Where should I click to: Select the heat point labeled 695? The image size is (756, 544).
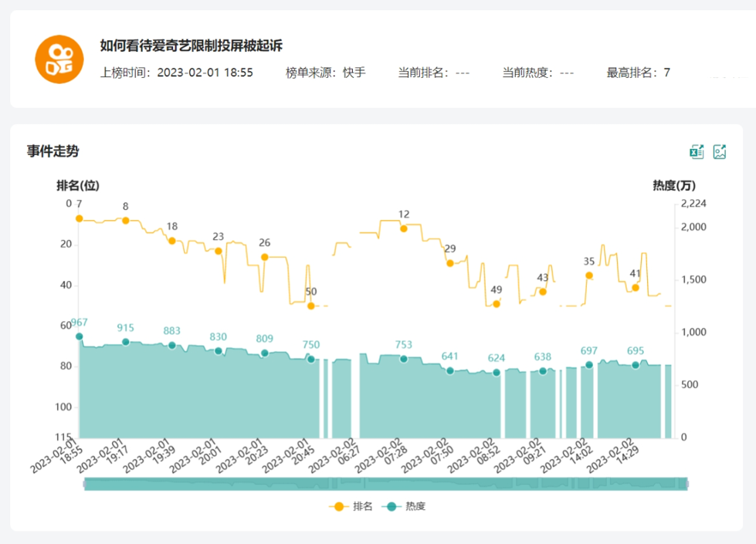(x=636, y=365)
